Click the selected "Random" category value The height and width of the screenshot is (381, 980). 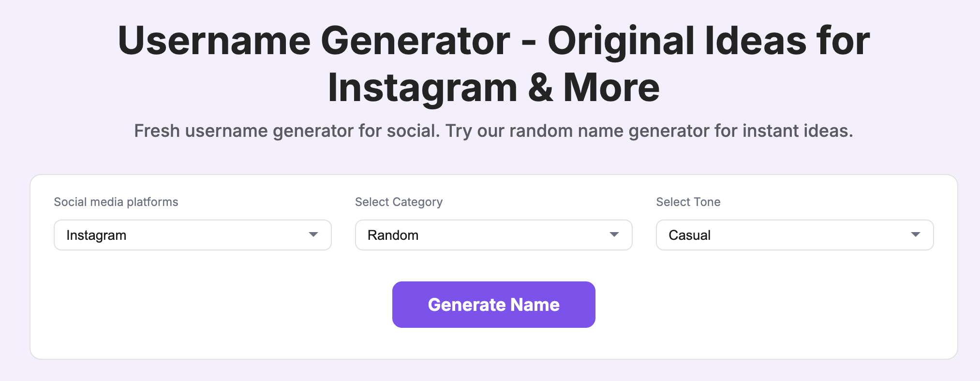(x=393, y=235)
